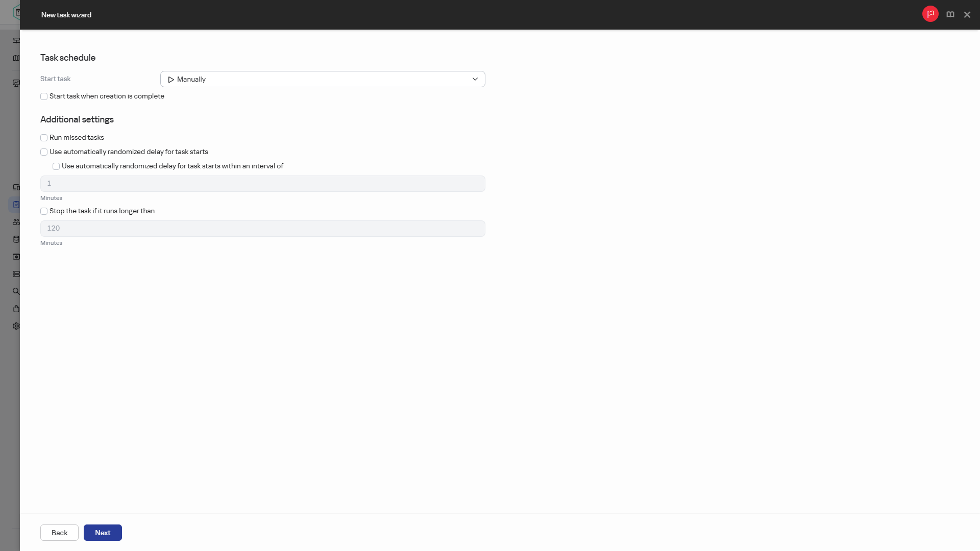Image resolution: width=980 pixels, height=551 pixels.
Task: Close the New task wizard
Action: [967, 15]
